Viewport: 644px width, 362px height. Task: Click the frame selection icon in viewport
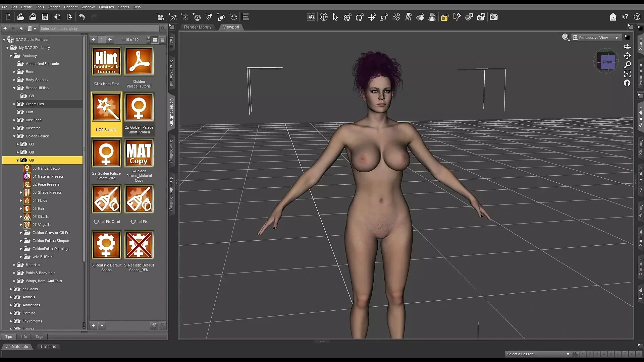[627, 74]
